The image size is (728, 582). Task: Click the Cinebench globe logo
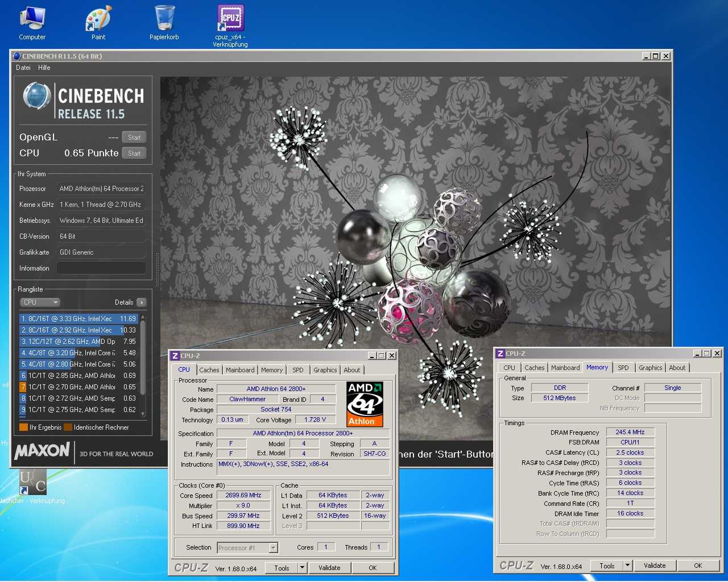click(37, 97)
